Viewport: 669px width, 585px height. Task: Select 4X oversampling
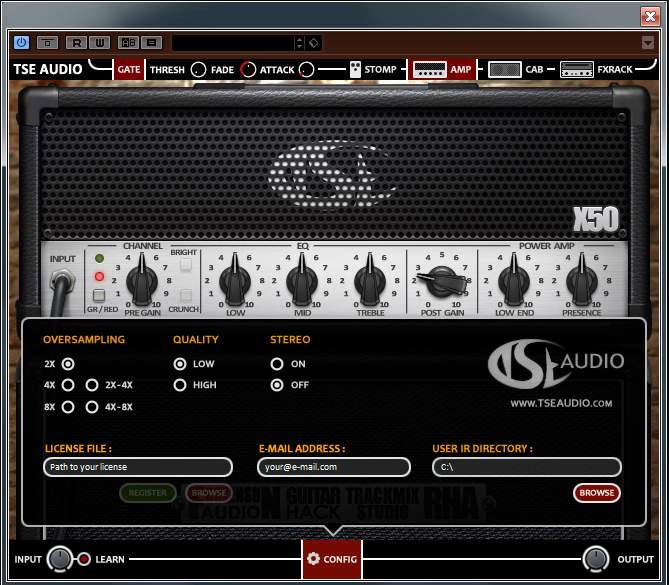click(x=68, y=385)
